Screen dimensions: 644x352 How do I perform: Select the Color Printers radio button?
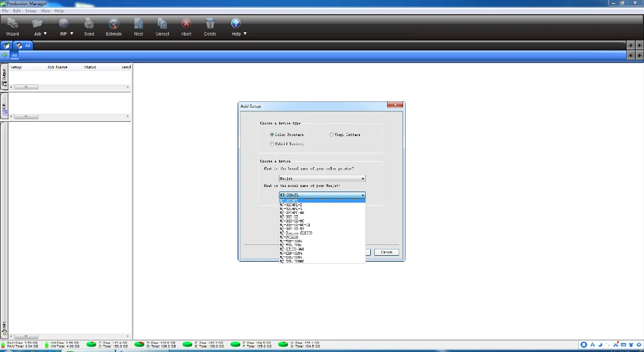point(272,135)
